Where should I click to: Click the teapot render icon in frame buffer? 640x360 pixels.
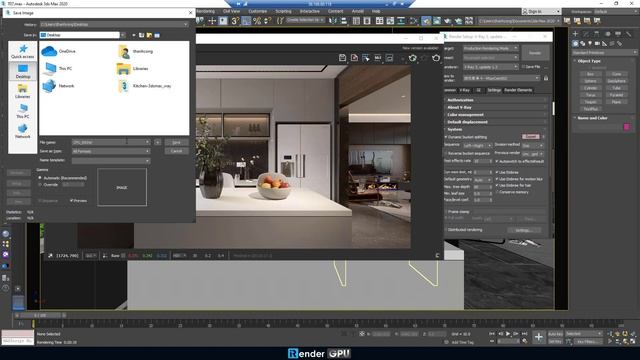436,58
